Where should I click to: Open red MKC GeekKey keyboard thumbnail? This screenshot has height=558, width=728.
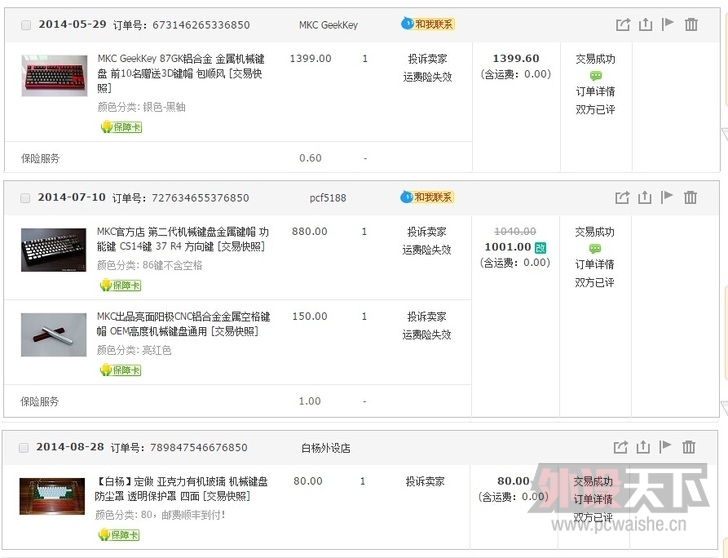click(x=54, y=76)
